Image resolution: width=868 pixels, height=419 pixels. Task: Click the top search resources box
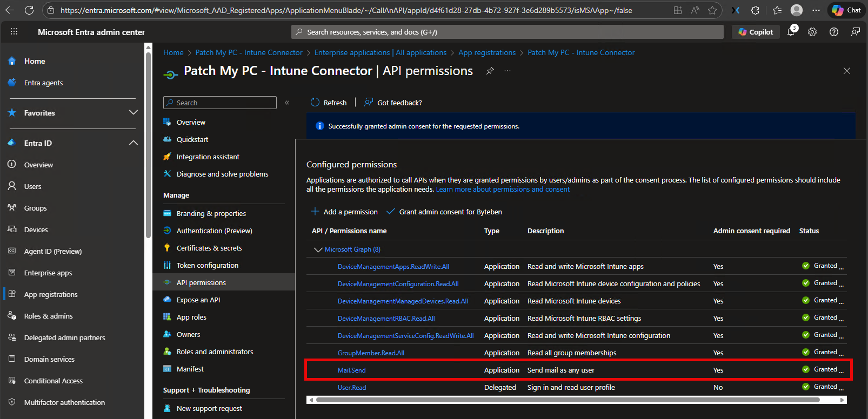pyautogui.click(x=508, y=32)
